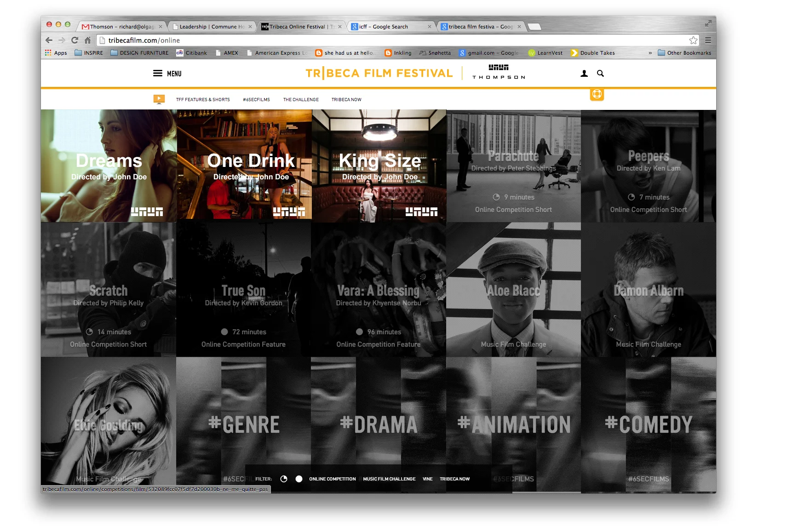Open search with the magnifier icon
The image size is (787, 532).
coord(600,73)
